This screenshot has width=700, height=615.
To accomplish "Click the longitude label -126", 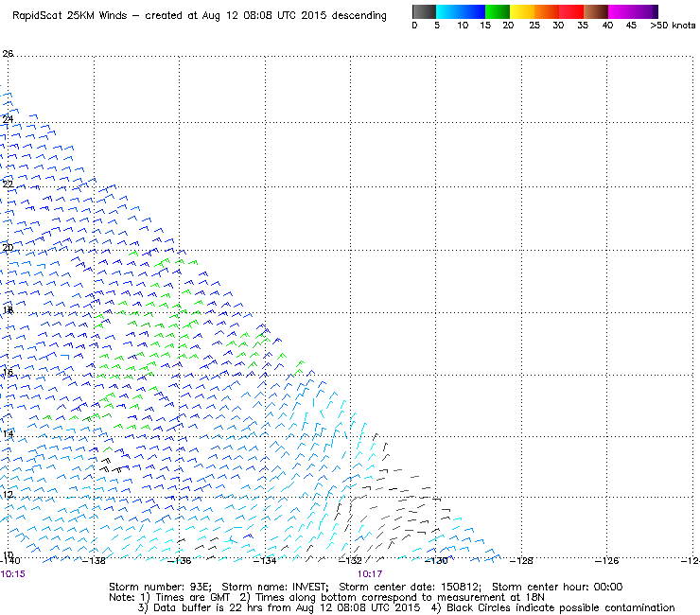I will point(606,560).
